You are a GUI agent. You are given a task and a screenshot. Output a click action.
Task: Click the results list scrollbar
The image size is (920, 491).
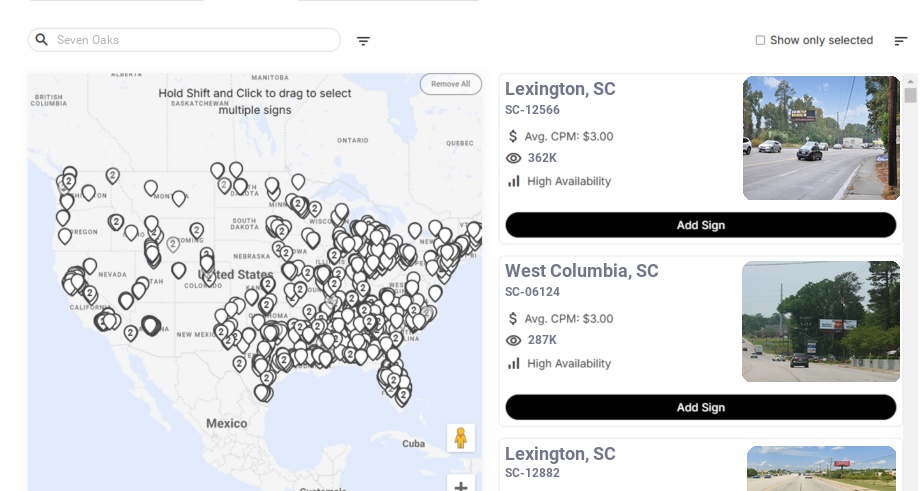910,95
